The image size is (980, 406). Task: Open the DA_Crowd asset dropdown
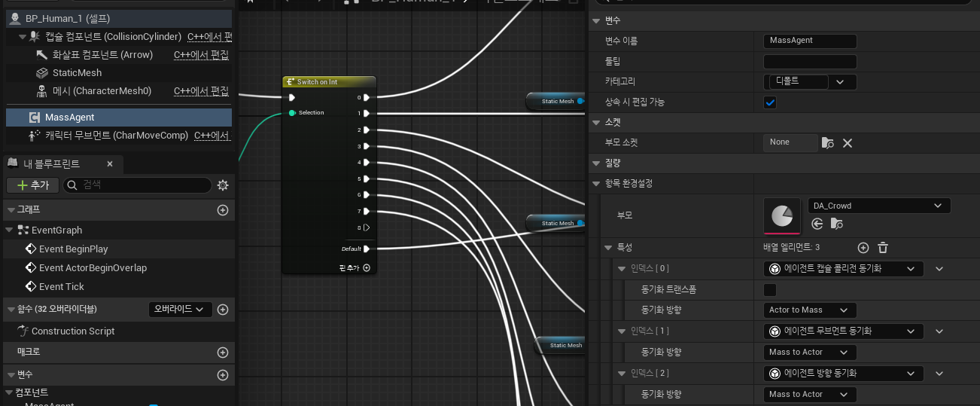pyautogui.click(x=879, y=206)
